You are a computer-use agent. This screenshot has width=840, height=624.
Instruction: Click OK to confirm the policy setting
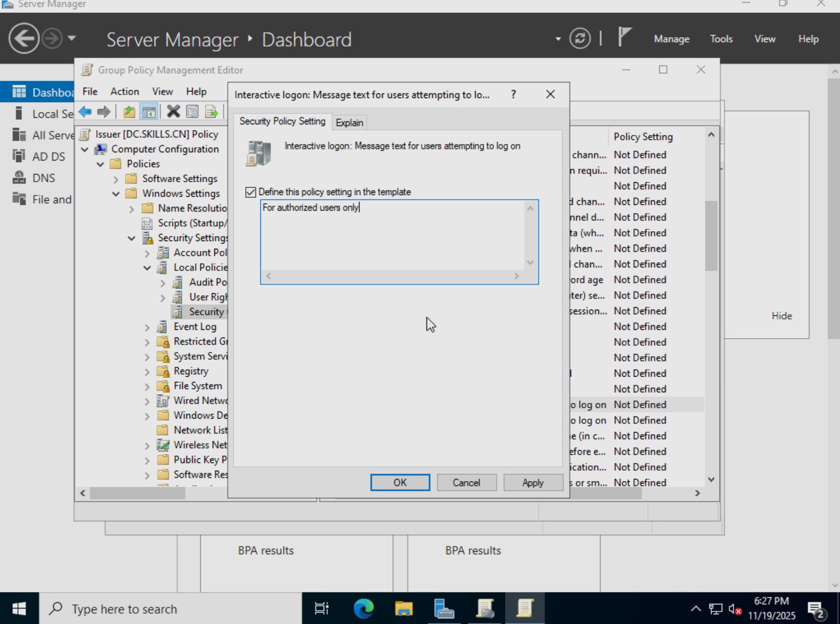click(x=400, y=483)
